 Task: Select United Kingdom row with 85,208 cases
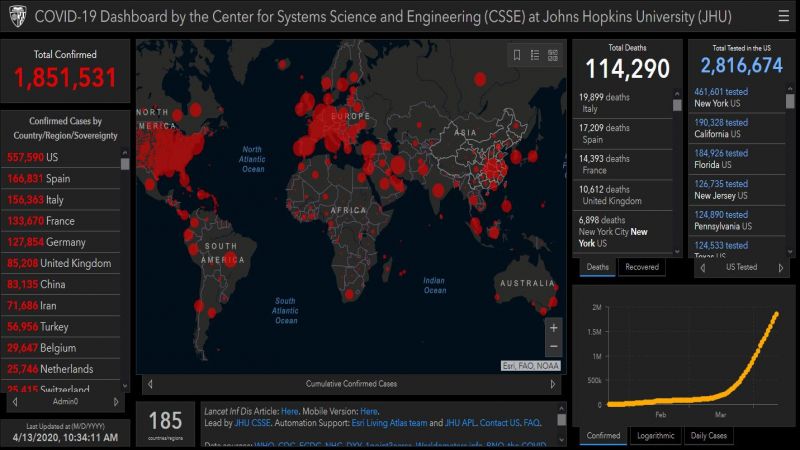61,263
